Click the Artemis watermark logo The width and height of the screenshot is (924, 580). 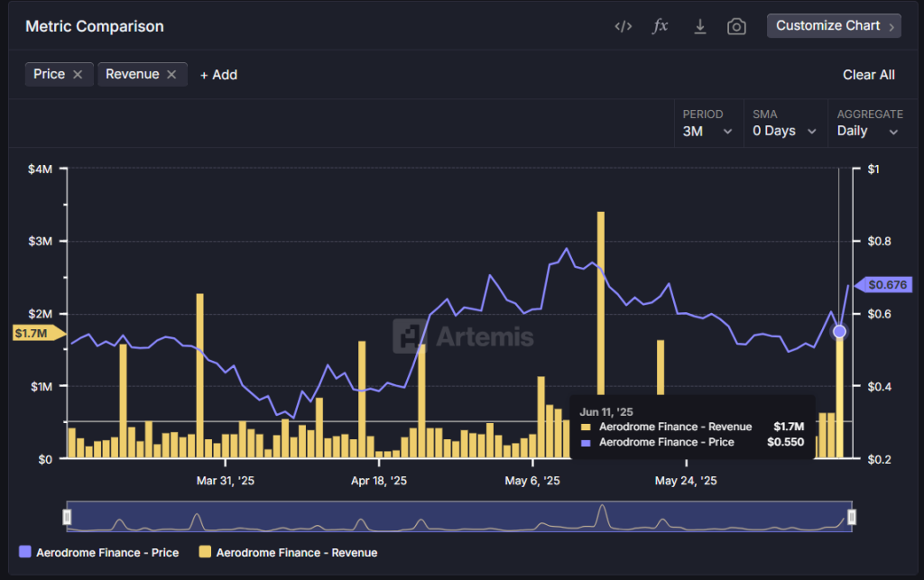[x=463, y=336]
